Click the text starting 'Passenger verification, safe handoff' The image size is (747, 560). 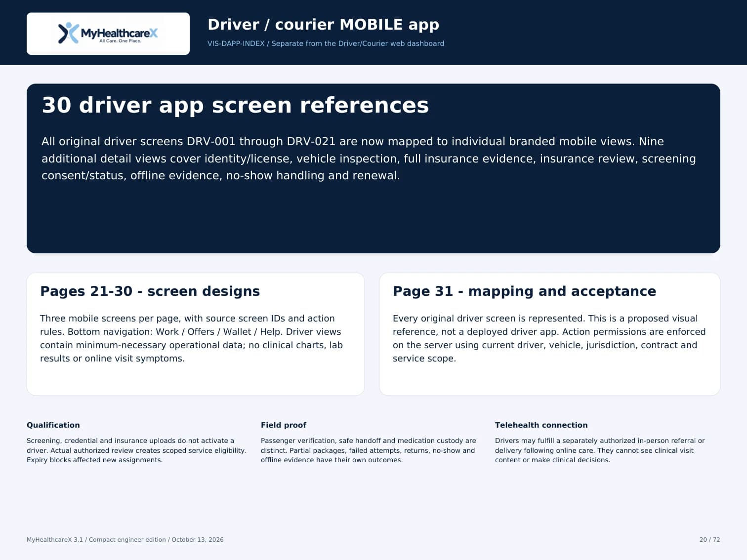[x=368, y=450]
